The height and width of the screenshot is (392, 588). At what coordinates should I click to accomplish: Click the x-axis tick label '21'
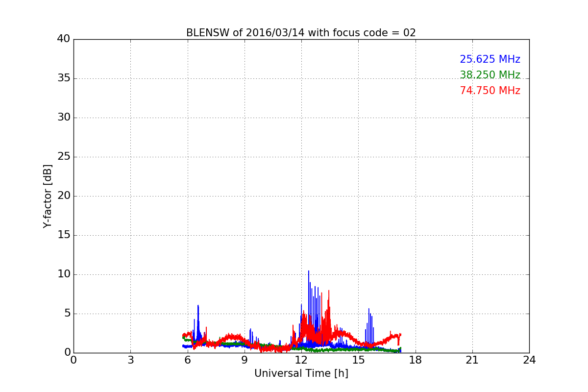[x=472, y=360]
